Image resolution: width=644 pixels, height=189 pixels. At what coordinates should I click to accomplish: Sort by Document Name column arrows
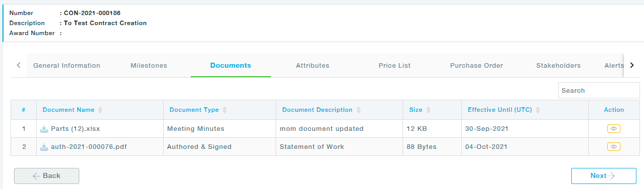[100, 110]
